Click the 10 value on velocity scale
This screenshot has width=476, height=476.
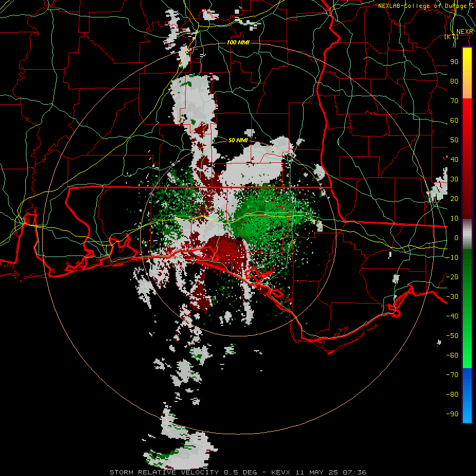click(x=454, y=218)
